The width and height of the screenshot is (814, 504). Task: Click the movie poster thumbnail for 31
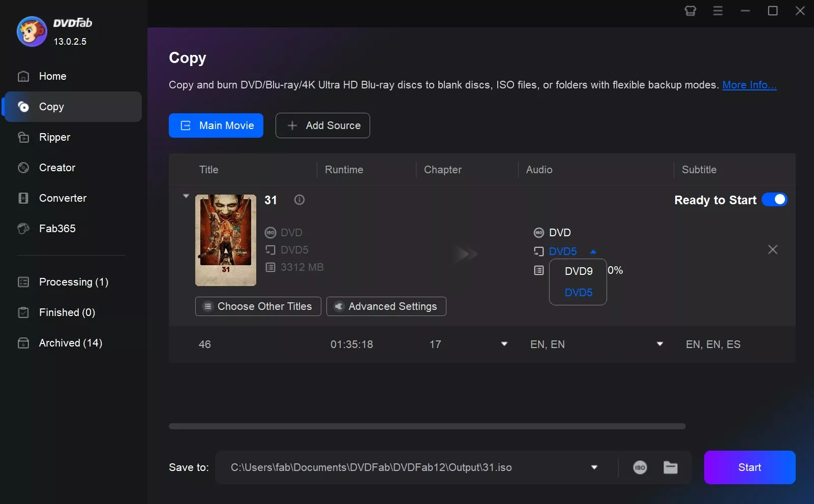pos(226,240)
